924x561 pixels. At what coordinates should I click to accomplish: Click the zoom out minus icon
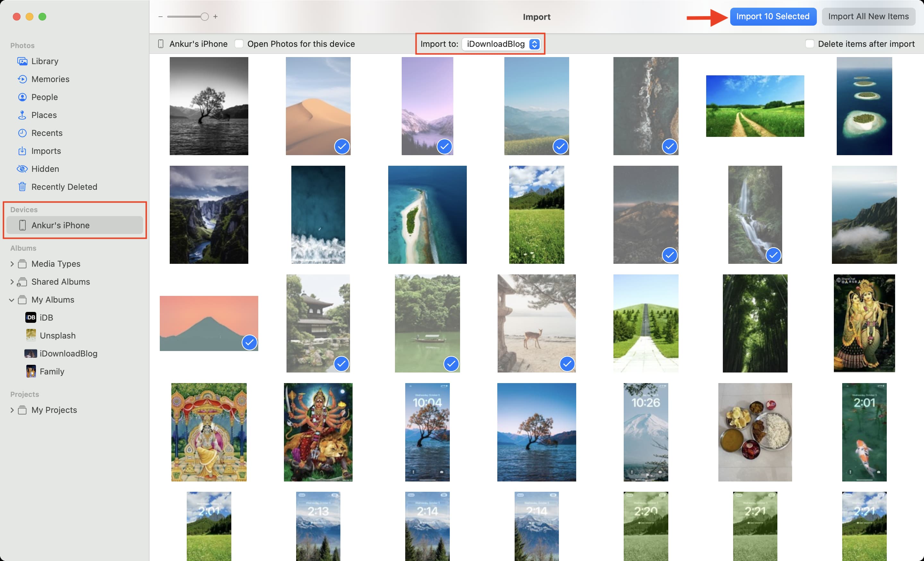[x=160, y=16]
